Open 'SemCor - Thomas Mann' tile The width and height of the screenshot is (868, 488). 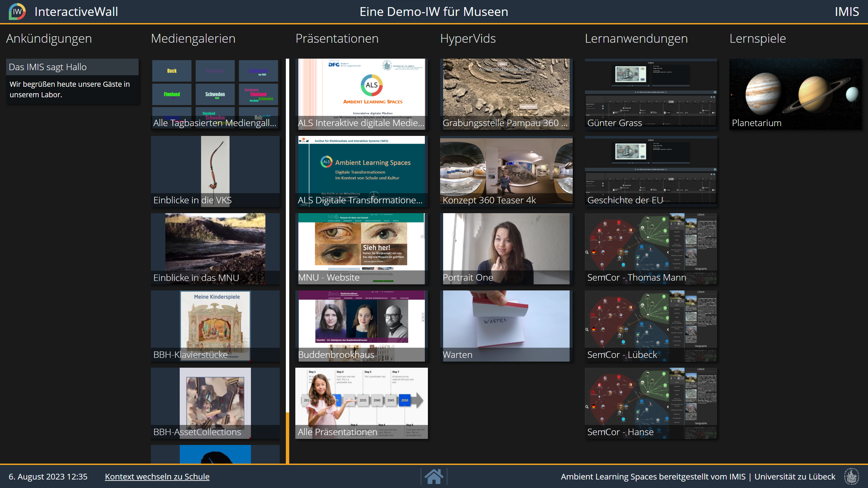651,249
